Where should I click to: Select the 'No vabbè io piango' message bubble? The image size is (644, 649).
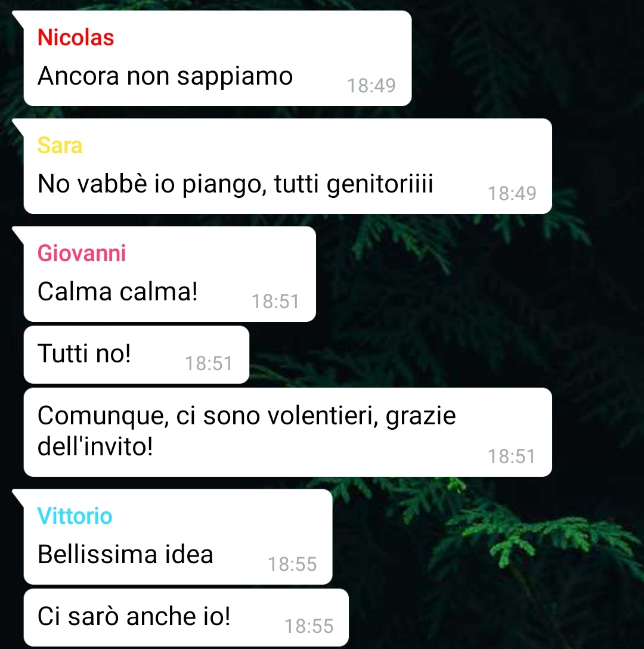tap(288, 166)
